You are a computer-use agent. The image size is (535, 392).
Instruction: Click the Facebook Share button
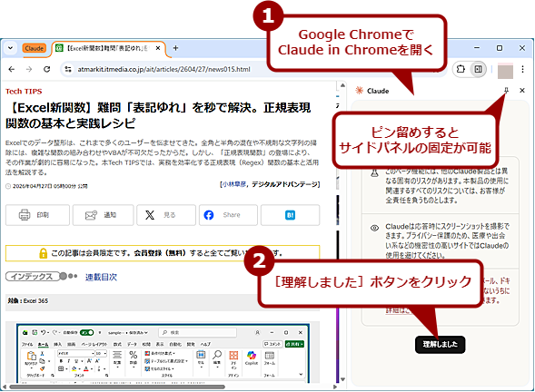click(x=228, y=215)
